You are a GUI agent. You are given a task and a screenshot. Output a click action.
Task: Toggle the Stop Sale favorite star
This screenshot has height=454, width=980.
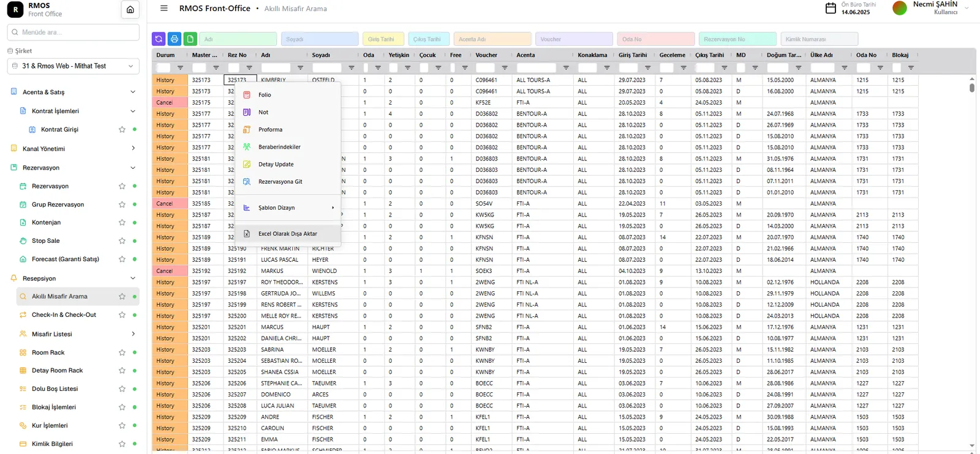[x=122, y=241]
